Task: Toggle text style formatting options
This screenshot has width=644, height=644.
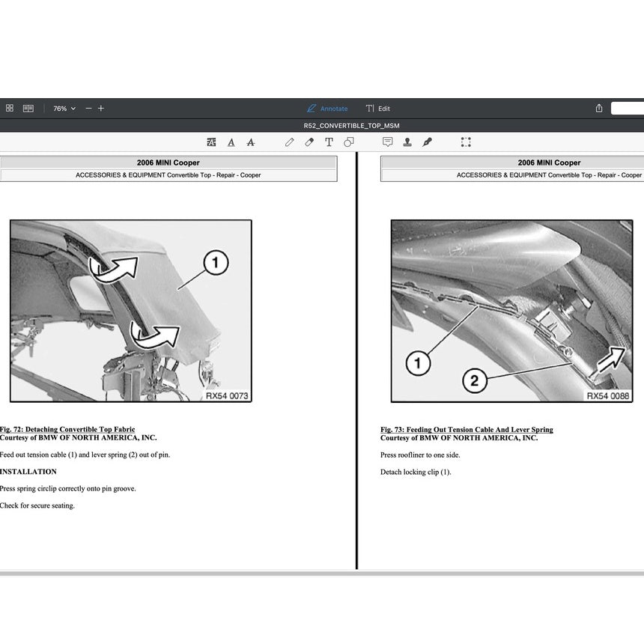Action: pyautogui.click(x=231, y=142)
